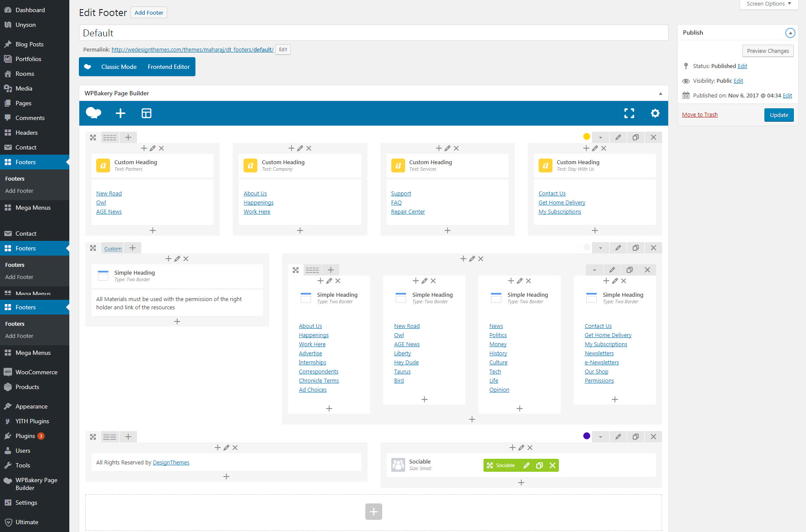Open WooCommerce in the sidebar menu
The width and height of the screenshot is (806, 532).
pyautogui.click(x=36, y=372)
